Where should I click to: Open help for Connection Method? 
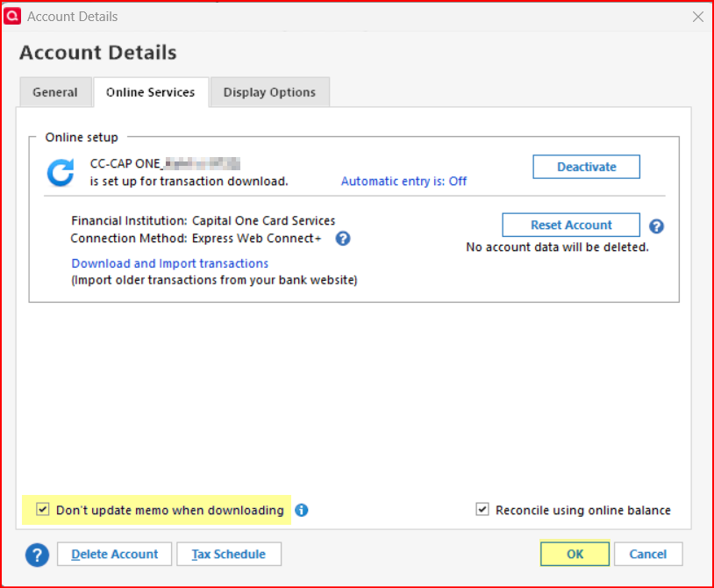tap(343, 238)
